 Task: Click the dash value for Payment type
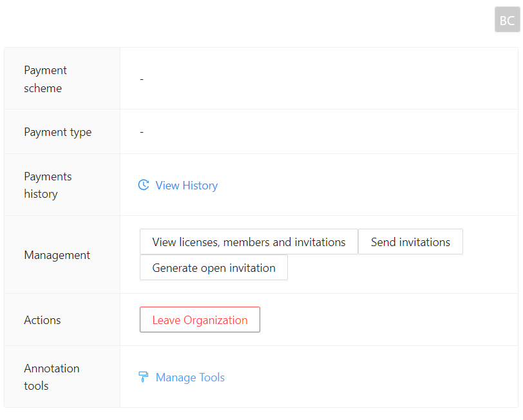point(142,132)
